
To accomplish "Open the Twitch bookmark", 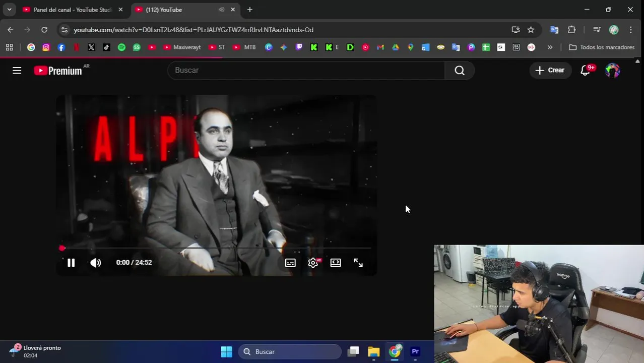I will click(x=299, y=47).
